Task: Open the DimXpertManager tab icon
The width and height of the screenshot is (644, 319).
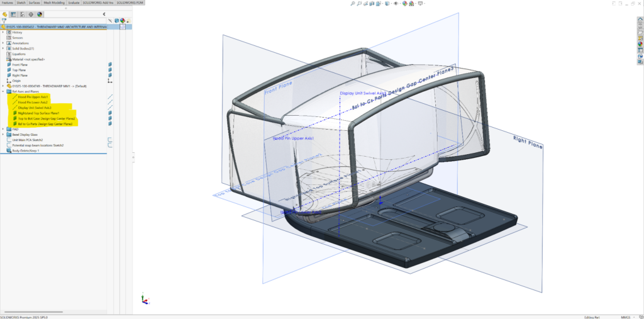Action: (31, 14)
